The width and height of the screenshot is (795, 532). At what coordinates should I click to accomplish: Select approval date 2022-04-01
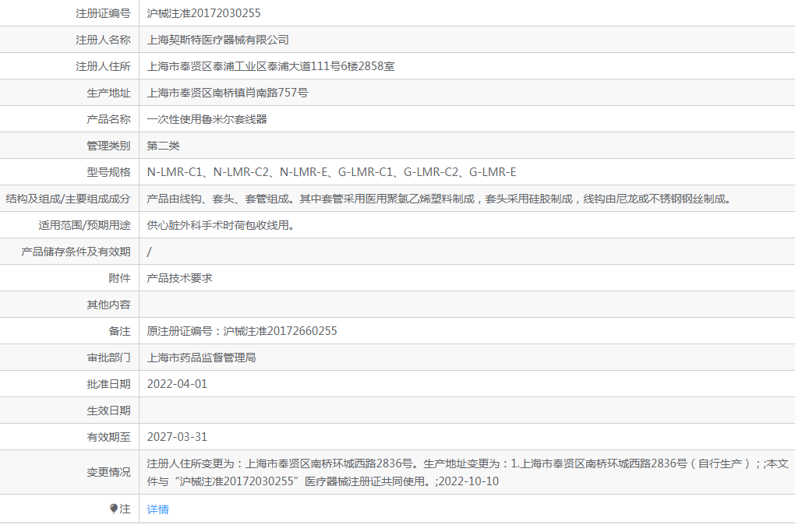(x=177, y=384)
